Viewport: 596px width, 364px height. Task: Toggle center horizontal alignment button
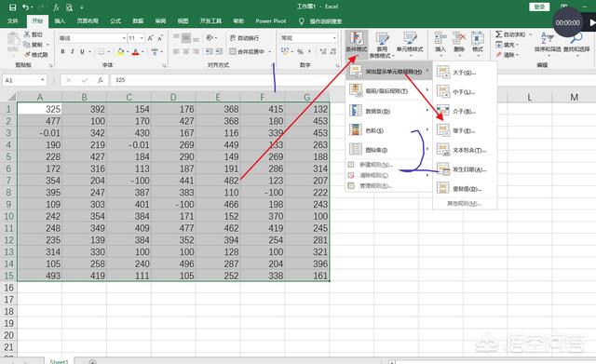[186, 51]
